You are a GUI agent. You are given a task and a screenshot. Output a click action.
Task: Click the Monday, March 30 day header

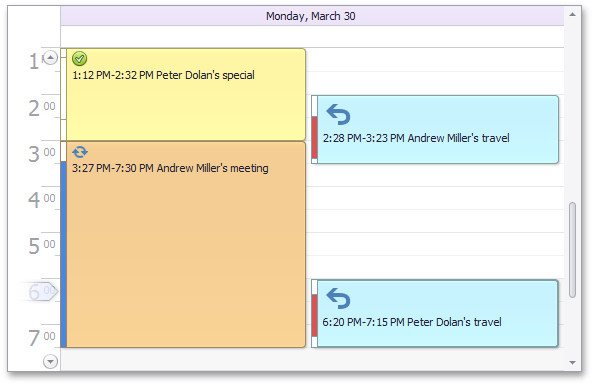tap(312, 16)
